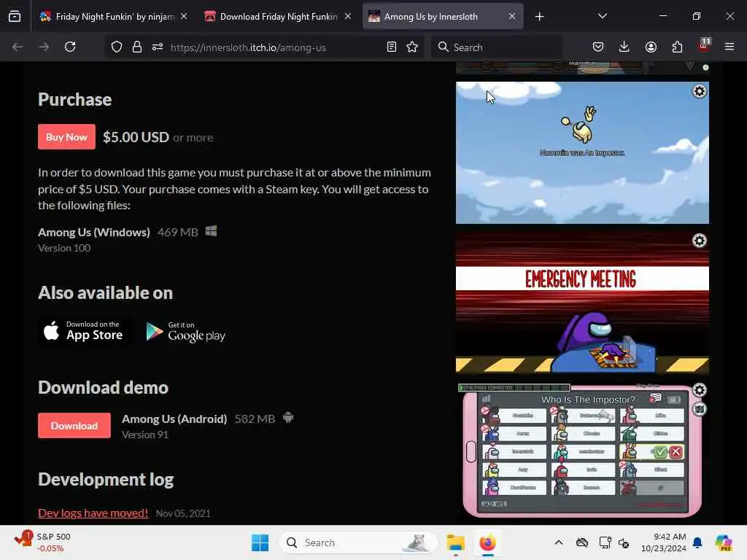The height and width of the screenshot is (560, 747).
Task: Select the Among Us by Innersloth tab
Action: (443, 17)
